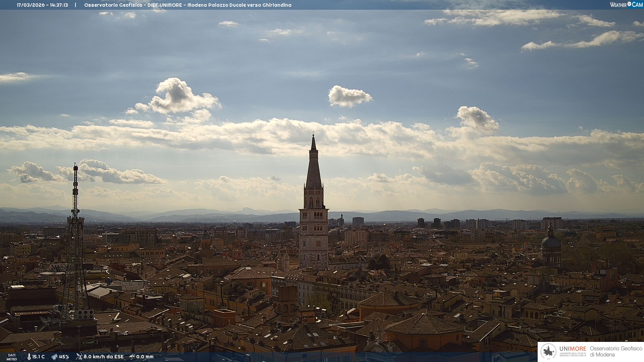Click the 45% humidity value
The height and width of the screenshot is (362, 644).
pyautogui.click(x=64, y=357)
